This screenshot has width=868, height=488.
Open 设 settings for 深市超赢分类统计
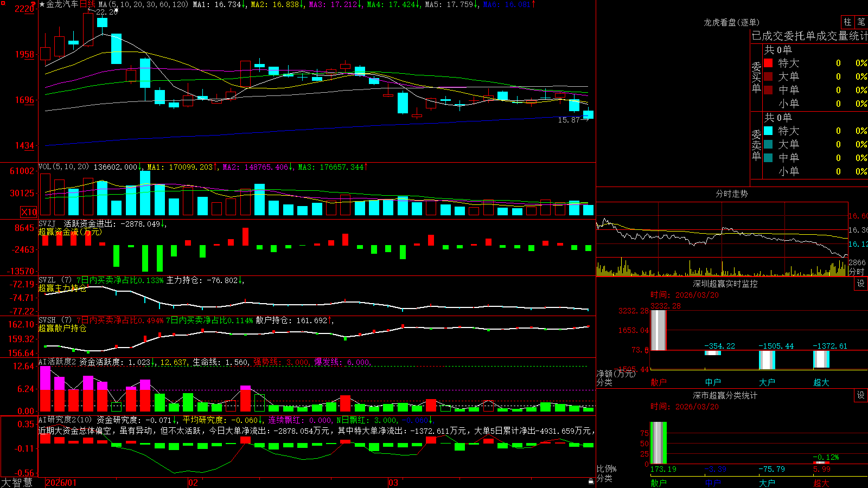pos(861,395)
